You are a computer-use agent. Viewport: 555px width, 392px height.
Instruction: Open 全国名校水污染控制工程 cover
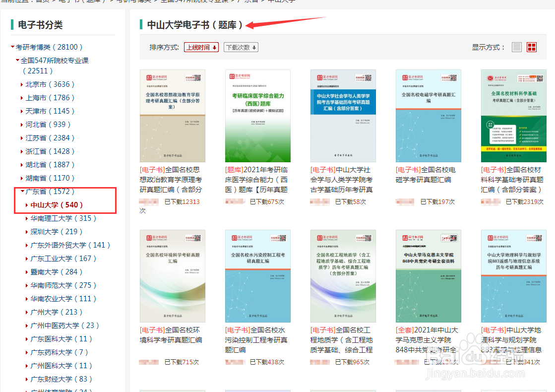pos(258,276)
